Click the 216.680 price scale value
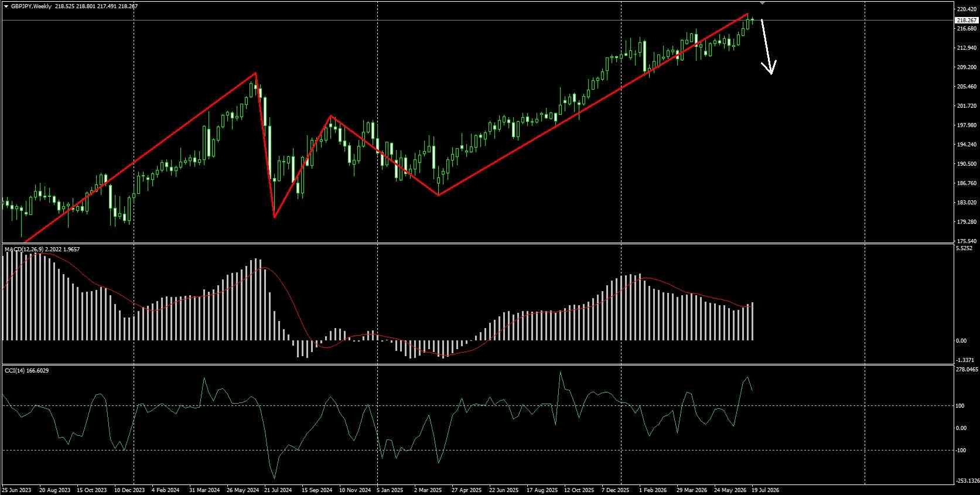The image size is (980, 495). [966, 28]
